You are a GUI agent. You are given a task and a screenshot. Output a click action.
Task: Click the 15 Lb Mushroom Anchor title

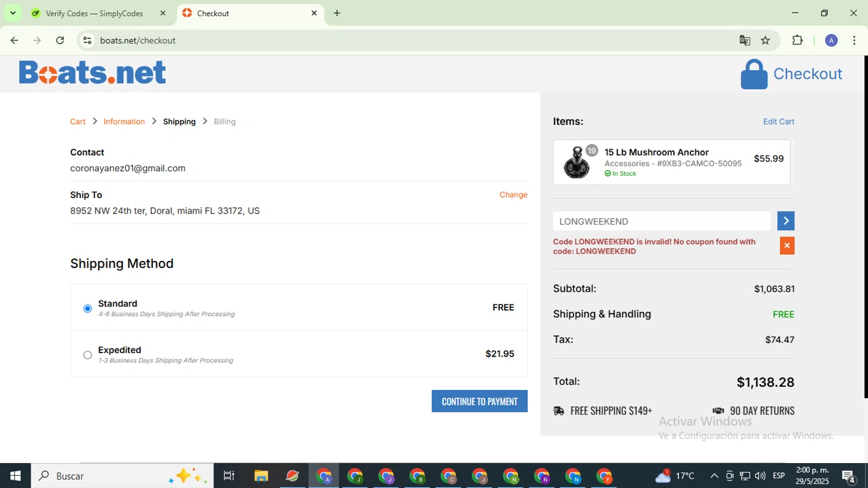click(656, 152)
